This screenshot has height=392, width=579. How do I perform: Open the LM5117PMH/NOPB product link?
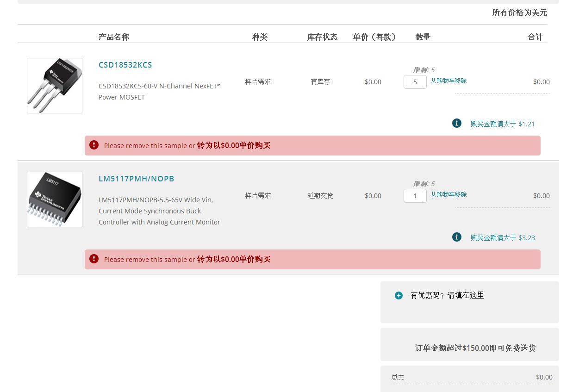(x=136, y=179)
